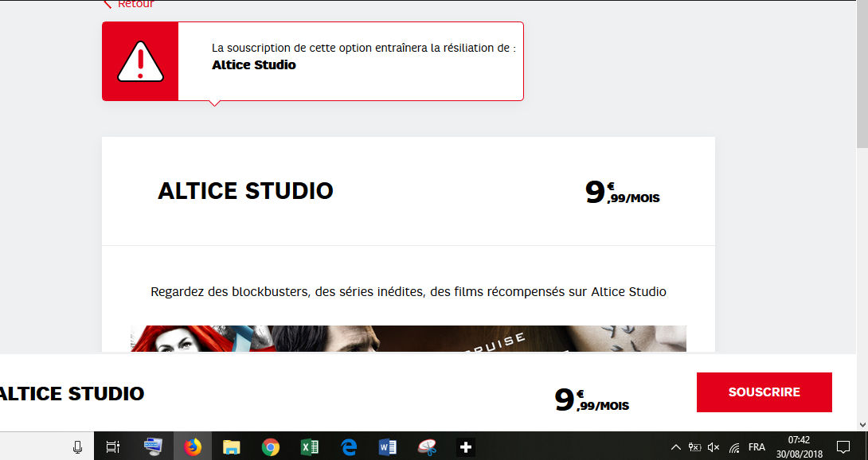The height and width of the screenshot is (460, 868).
Task: Click the microphone icon at taskbar left
Action: point(77,446)
